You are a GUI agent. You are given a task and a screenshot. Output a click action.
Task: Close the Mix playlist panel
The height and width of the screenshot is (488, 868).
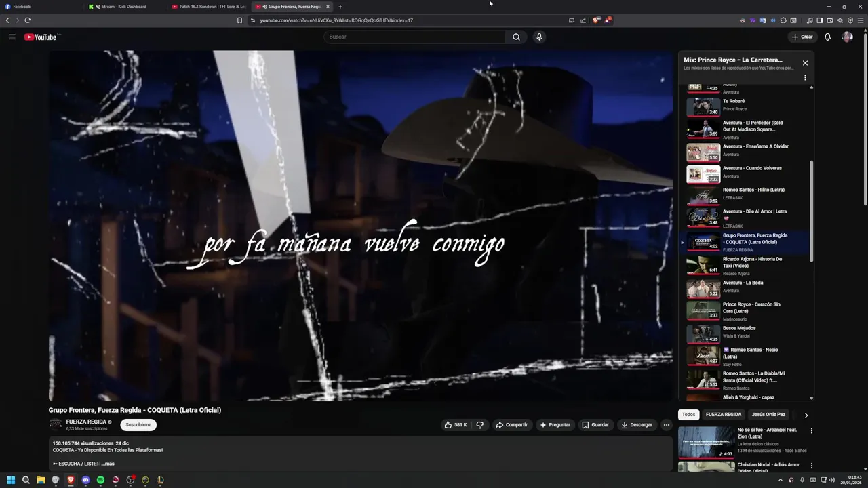click(805, 63)
